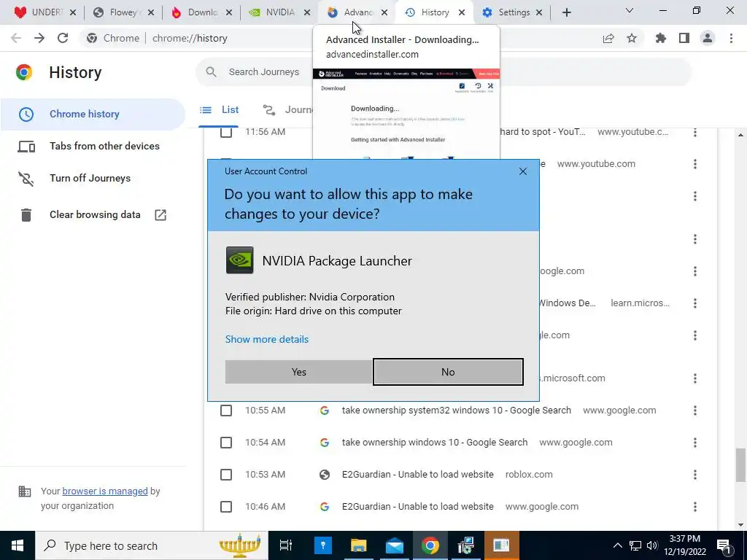The height and width of the screenshot is (560, 747).
Task: Open 'take ownership windows 10 - Google Search' entry
Action: 435,443
